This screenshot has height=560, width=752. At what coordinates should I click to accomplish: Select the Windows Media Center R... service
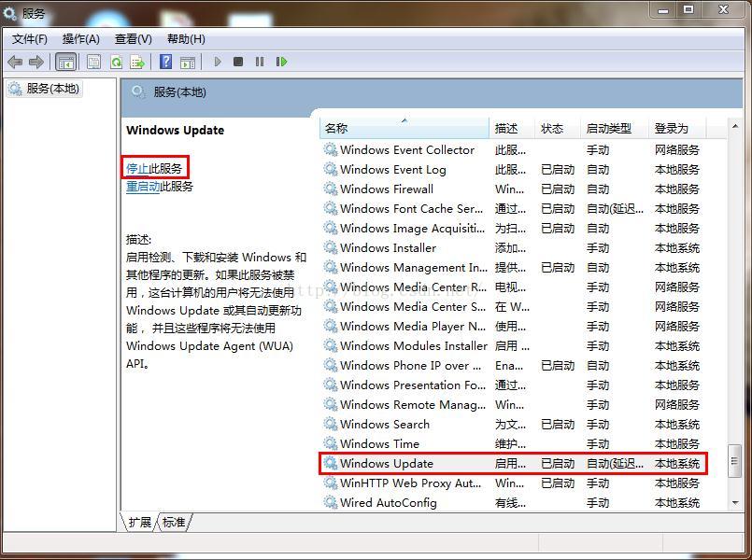coord(513,287)
